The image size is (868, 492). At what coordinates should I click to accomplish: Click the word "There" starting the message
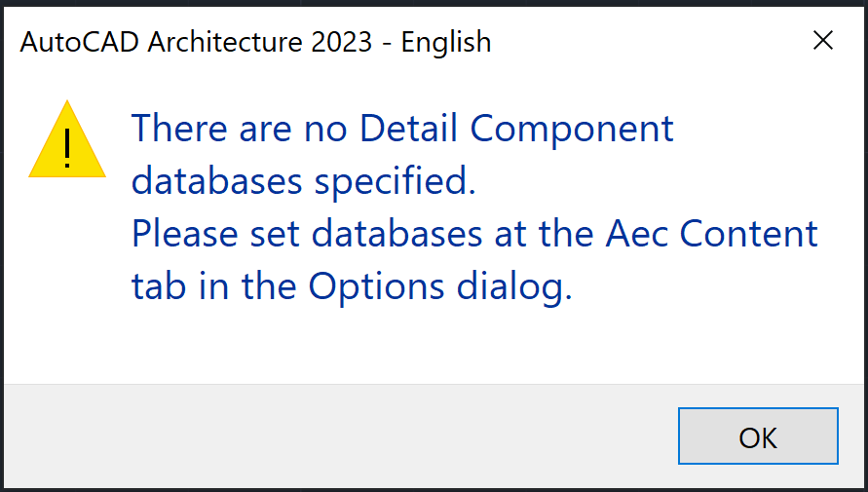[173, 129]
